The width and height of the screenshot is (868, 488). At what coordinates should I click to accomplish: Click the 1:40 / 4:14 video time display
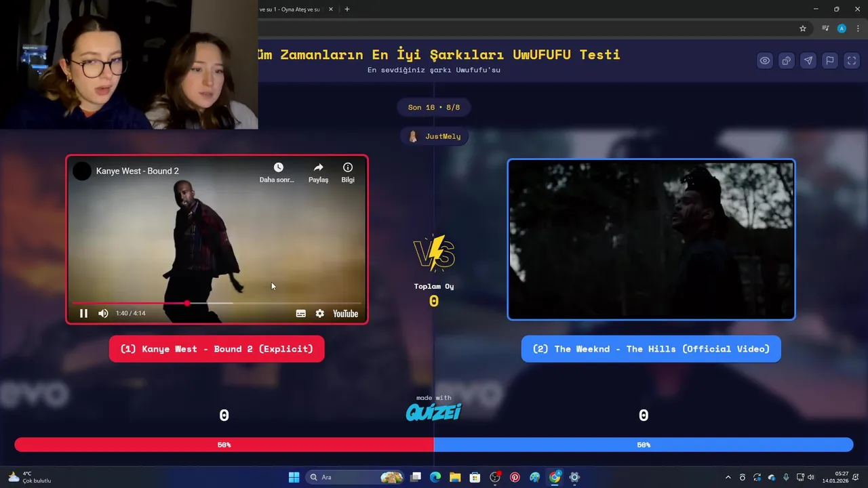tap(130, 313)
